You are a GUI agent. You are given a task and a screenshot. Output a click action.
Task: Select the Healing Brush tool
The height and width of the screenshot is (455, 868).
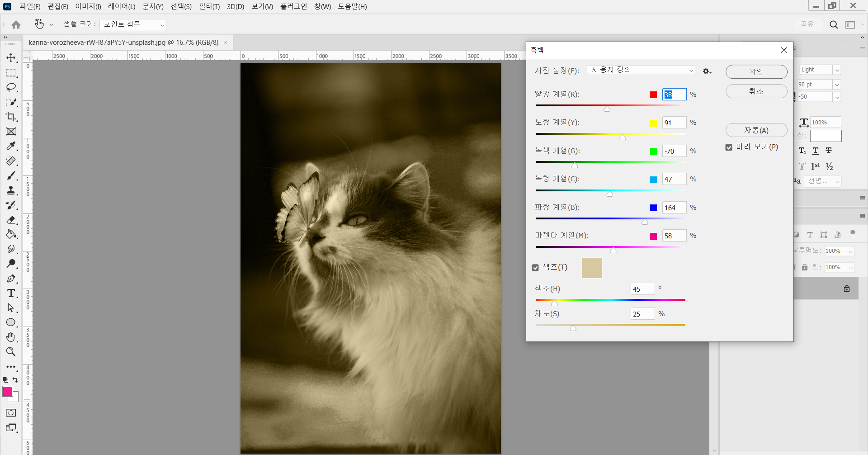(11, 161)
